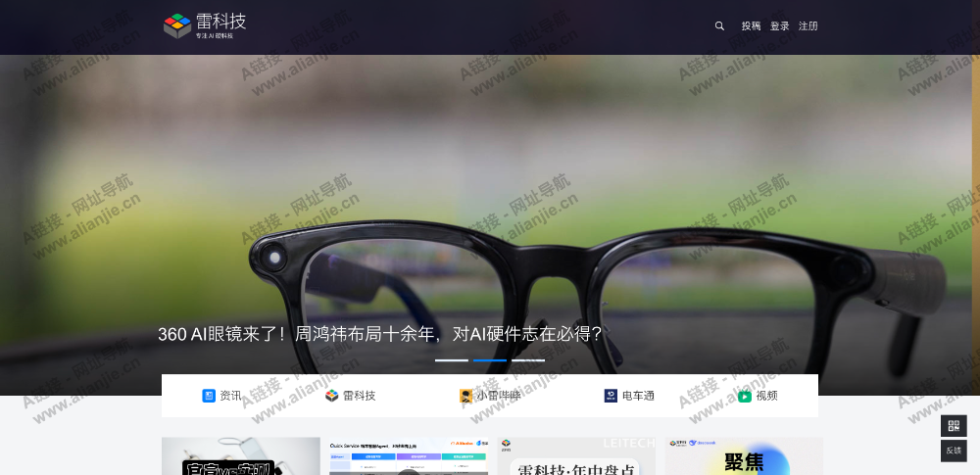Switch to the 视频 tab label
Viewport: 980px width, 475px height.
[767, 396]
